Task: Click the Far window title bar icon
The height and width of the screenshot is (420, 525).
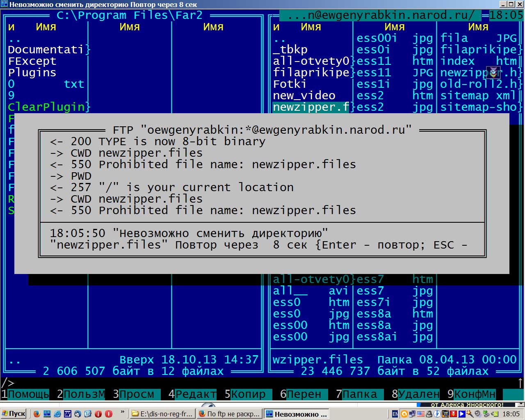Action: coord(4,5)
